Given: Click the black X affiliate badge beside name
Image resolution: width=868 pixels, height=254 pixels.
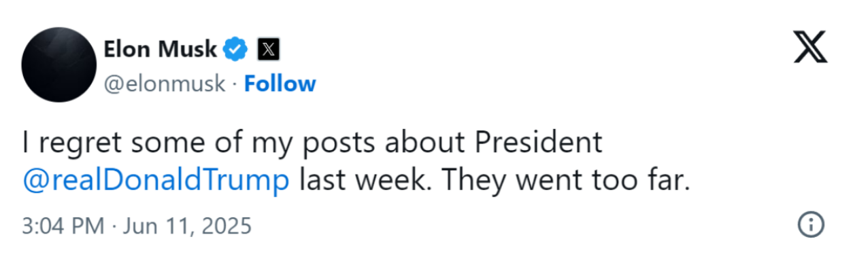Looking at the screenshot, I should point(269,49).
